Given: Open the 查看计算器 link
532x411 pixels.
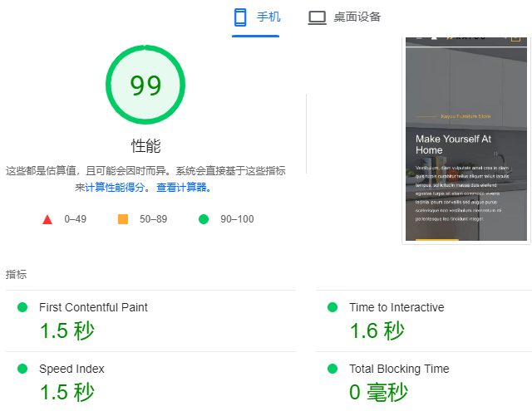Looking at the screenshot, I should pyautogui.click(x=182, y=188).
